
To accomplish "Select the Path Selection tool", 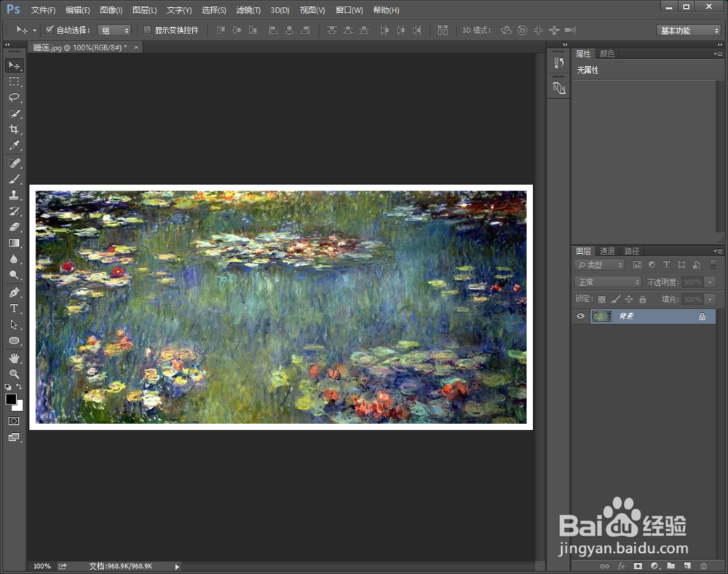I will coord(14,324).
